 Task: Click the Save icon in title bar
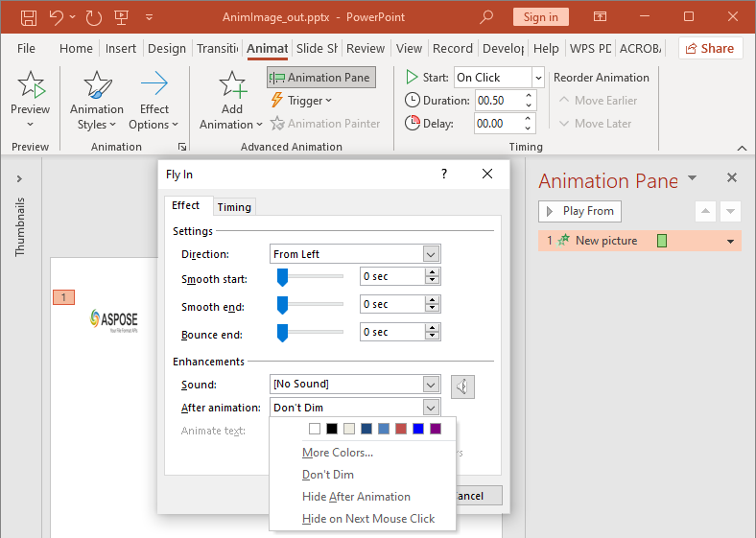(29, 17)
